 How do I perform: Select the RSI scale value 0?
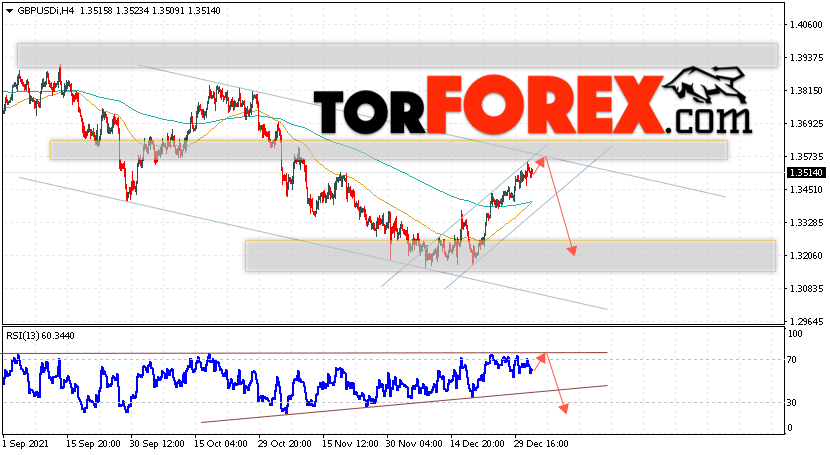pos(790,428)
